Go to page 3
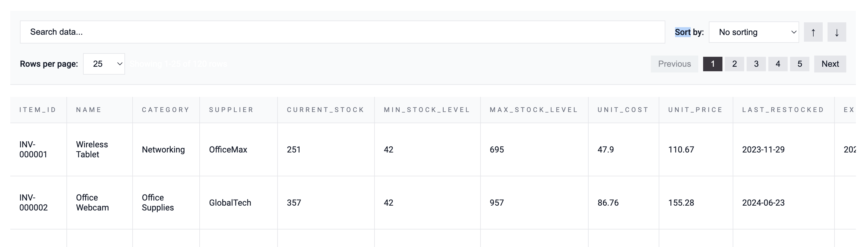This screenshot has width=868, height=247. click(756, 64)
